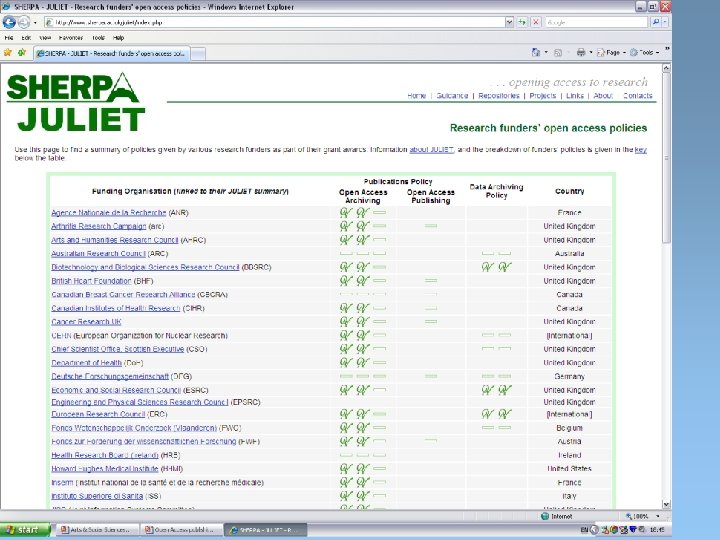The image size is (720, 540).
Task: Open the Projects navigation link
Action: click(542, 96)
